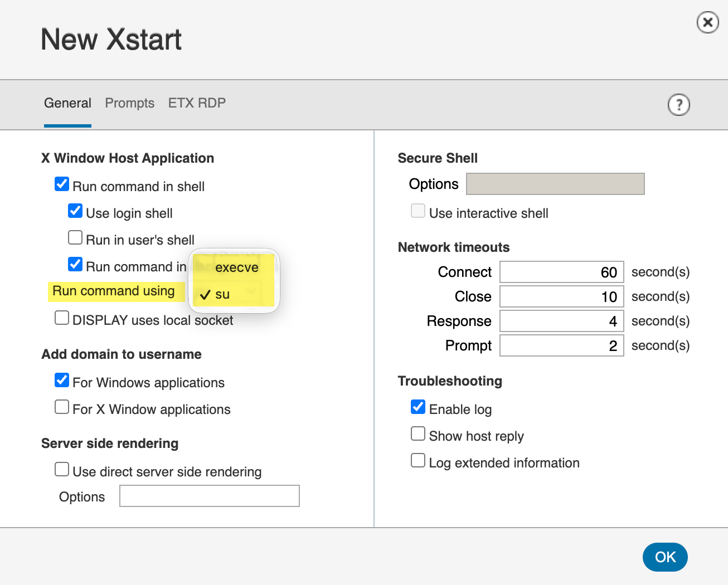Check Log extended information
The width and height of the screenshot is (728, 585).
tap(418, 461)
